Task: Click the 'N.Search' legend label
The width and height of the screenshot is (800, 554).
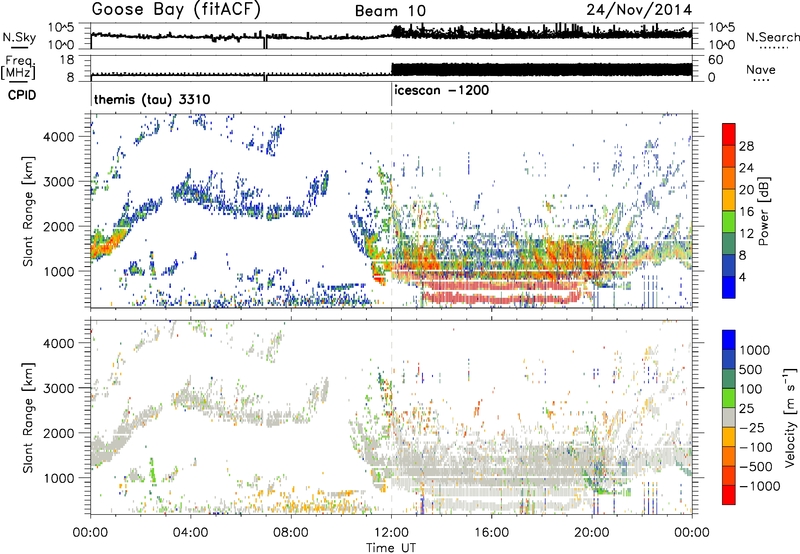Action: (772, 37)
